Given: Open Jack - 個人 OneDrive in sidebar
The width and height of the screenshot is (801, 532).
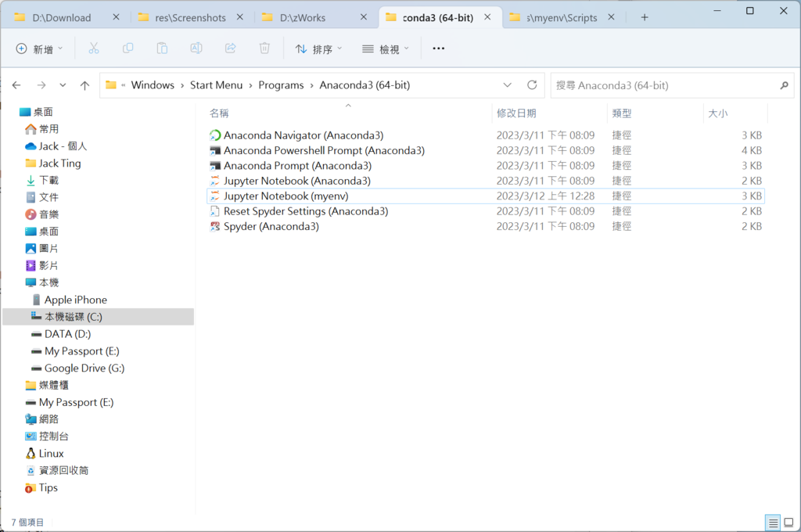Looking at the screenshot, I should pyautogui.click(x=56, y=146).
